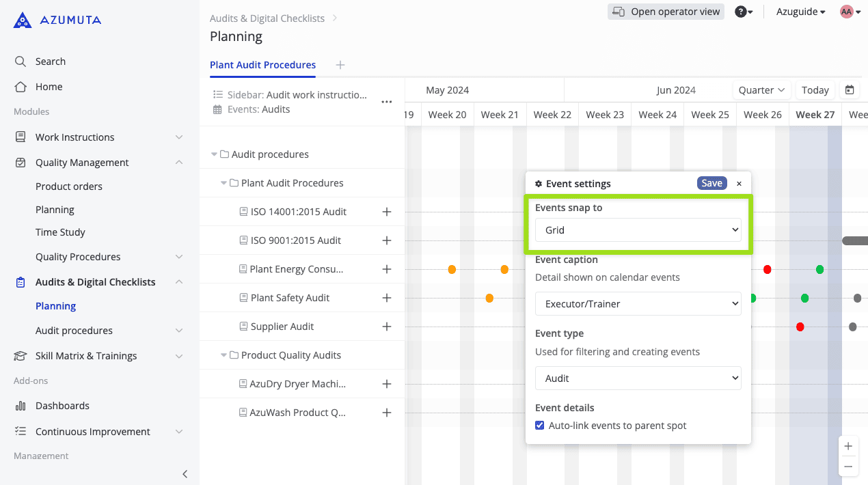Click the red event dot in Supplier Audit row
Viewport: 868px width, 485px height.
point(800,327)
